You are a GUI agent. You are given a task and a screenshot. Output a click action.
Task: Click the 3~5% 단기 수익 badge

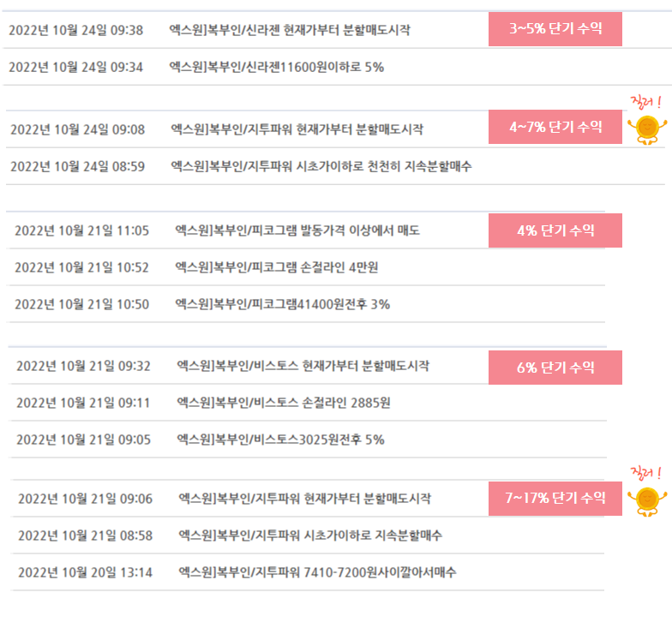tap(555, 29)
